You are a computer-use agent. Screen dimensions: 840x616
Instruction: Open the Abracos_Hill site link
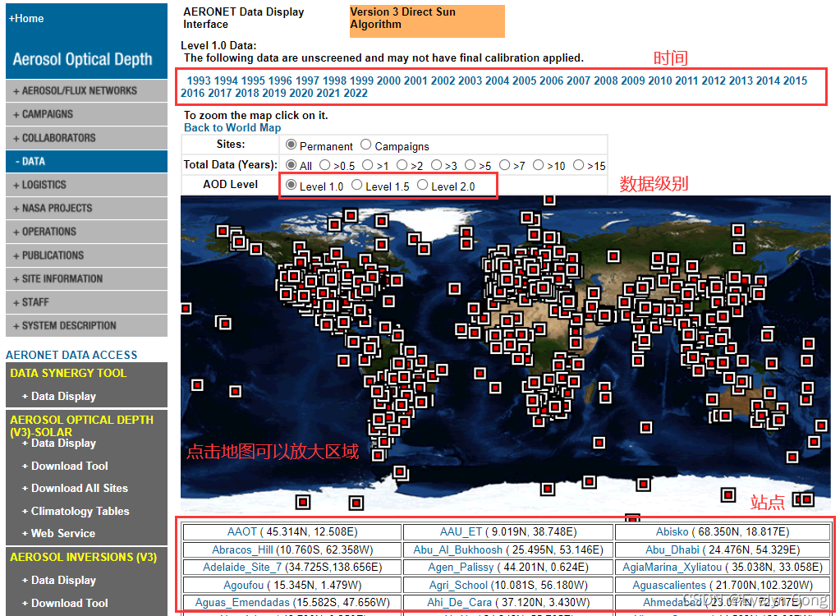coord(242,550)
